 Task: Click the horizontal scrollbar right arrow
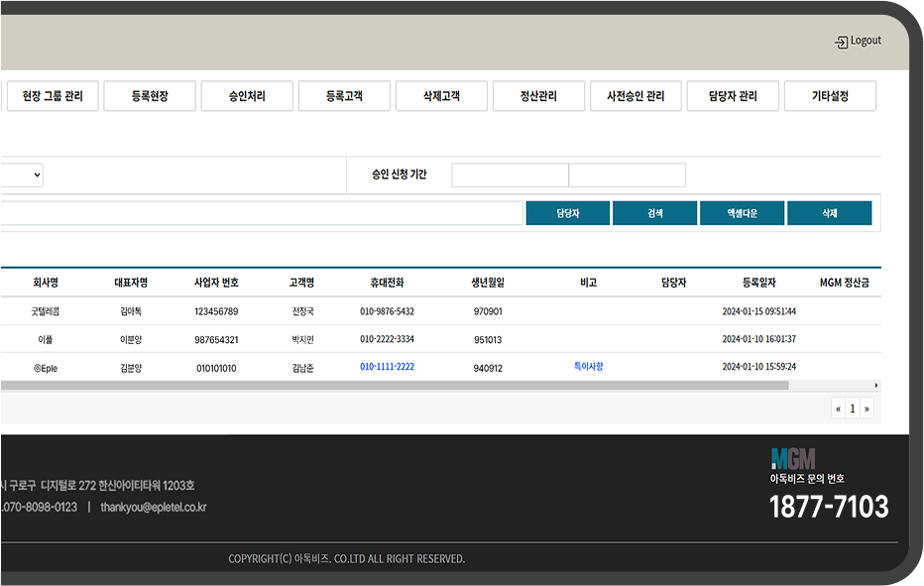click(x=875, y=386)
